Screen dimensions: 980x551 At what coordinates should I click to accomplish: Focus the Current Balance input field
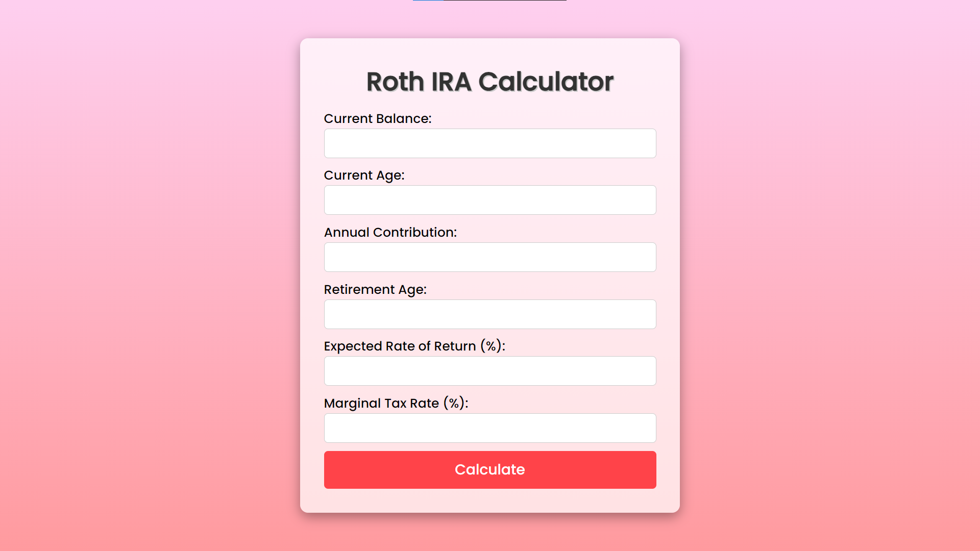[490, 143]
